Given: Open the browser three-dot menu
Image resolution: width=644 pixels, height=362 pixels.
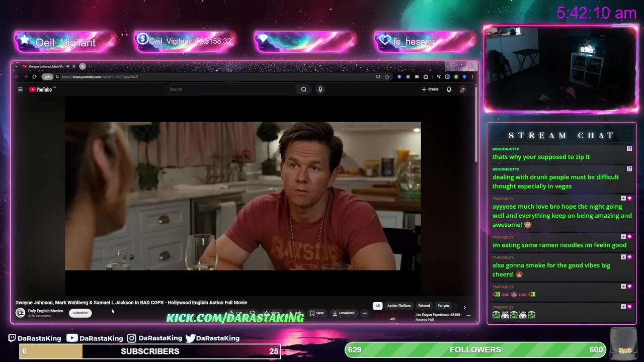Looking at the screenshot, I should [x=472, y=77].
